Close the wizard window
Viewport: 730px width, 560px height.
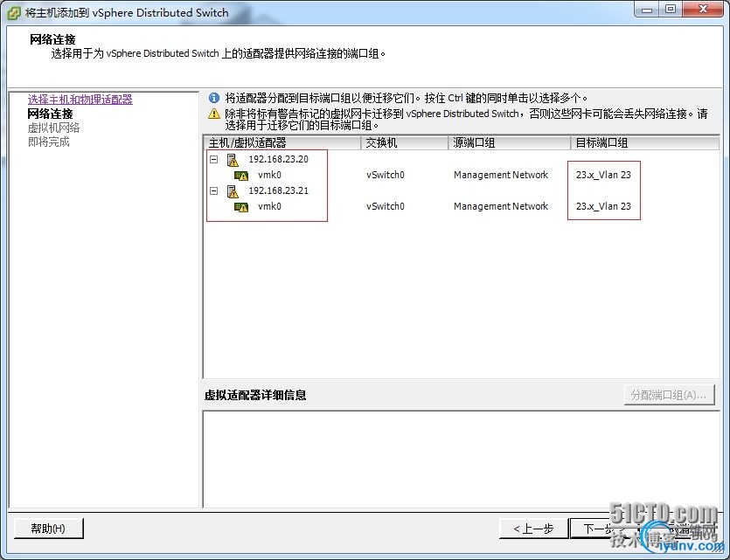point(704,10)
